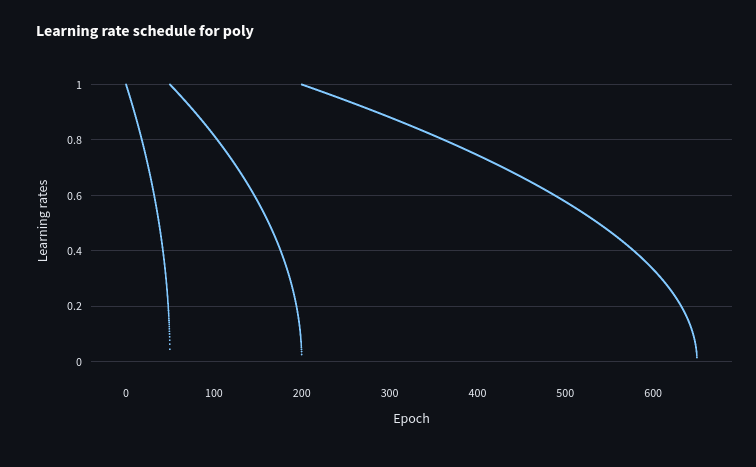Viewport: 756px width, 467px height.
Task: Click the y-axis tick label 1
Action: tap(78, 85)
